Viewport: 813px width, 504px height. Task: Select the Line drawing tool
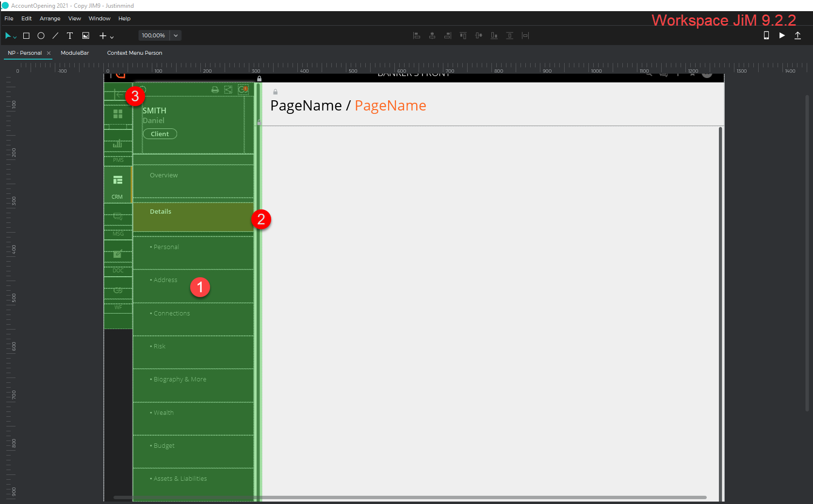[x=55, y=36]
